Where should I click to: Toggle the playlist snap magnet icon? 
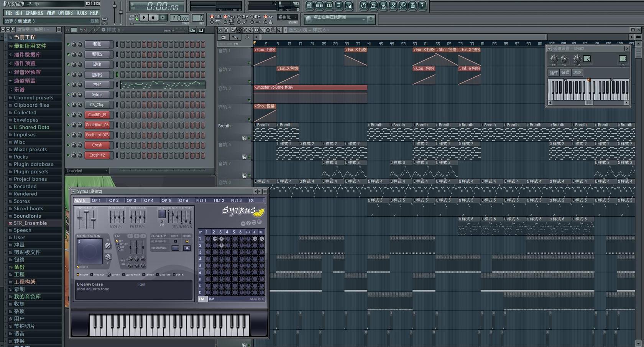coord(226,30)
